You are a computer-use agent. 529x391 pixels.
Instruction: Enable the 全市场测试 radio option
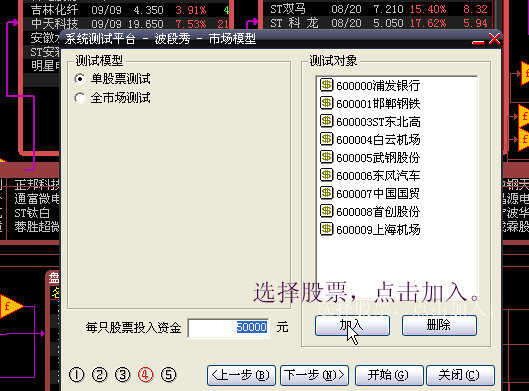pos(80,98)
